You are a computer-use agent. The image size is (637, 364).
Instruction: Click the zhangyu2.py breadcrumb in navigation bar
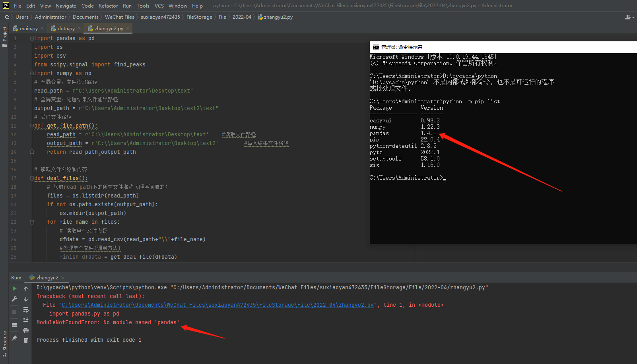[275, 17]
